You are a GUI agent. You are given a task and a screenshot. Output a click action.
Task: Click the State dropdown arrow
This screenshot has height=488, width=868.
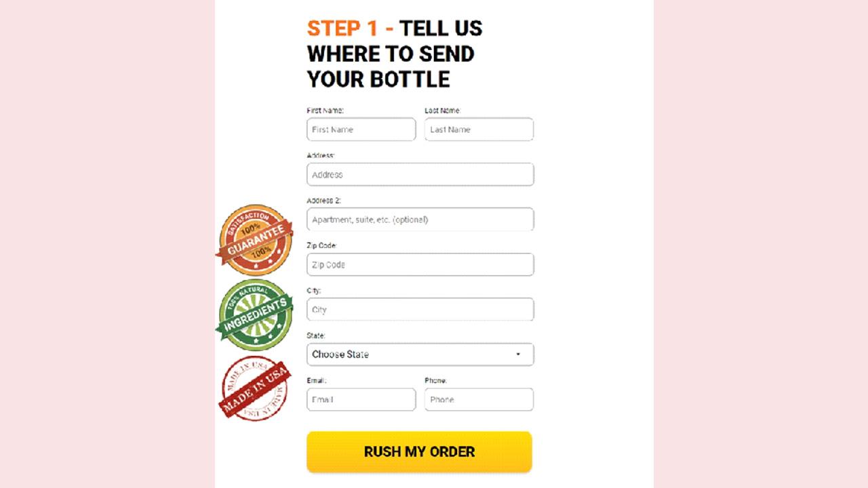[518, 354]
